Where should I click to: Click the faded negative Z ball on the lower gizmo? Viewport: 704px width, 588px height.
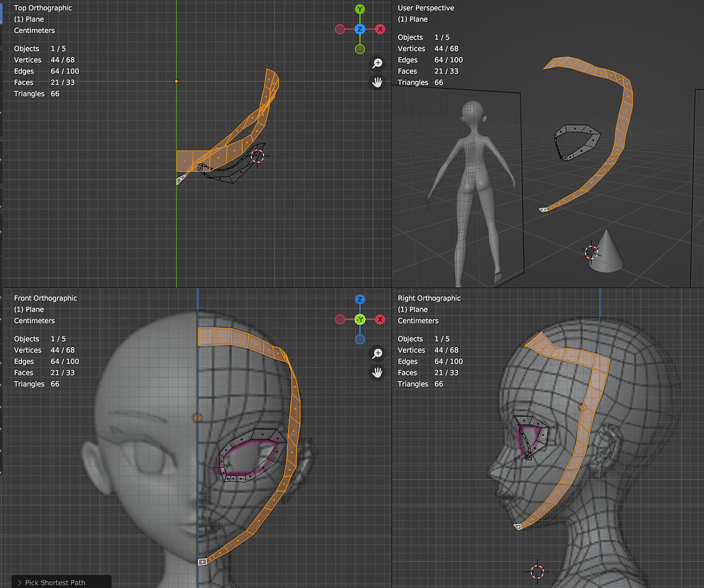coord(360,338)
